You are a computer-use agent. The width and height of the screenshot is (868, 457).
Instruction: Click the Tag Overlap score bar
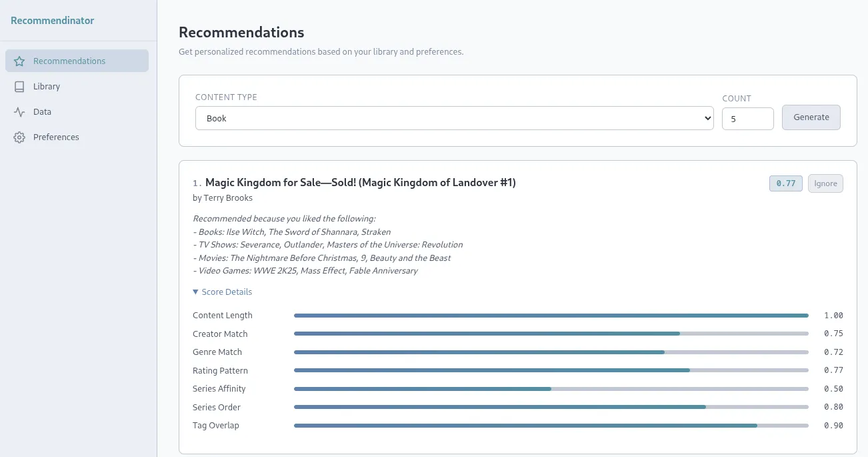click(x=551, y=426)
